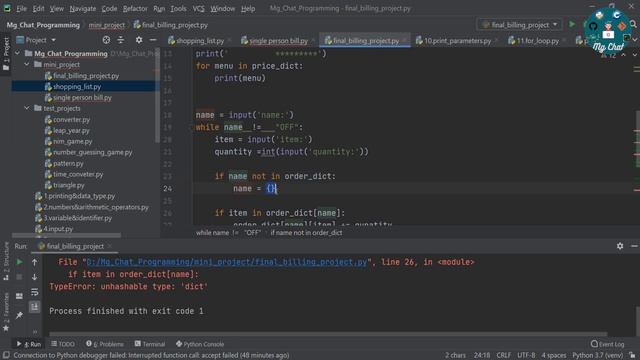Rerun program with green Run panel arrow
Image resolution: width=640 pixels, height=360 pixels.
pyautogui.click(x=19, y=262)
